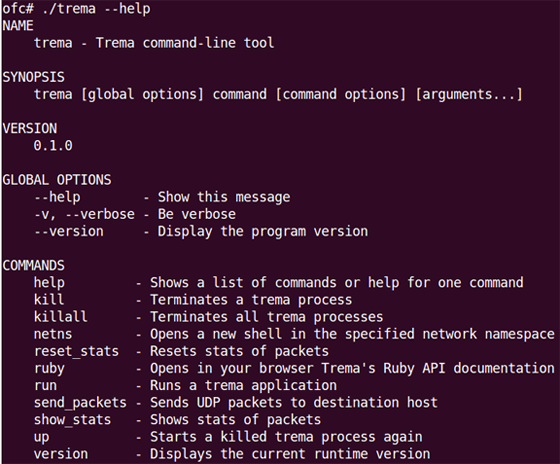Click the 'kill' command entry
560x464 pixels.
pyautogui.click(x=49, y=300)
